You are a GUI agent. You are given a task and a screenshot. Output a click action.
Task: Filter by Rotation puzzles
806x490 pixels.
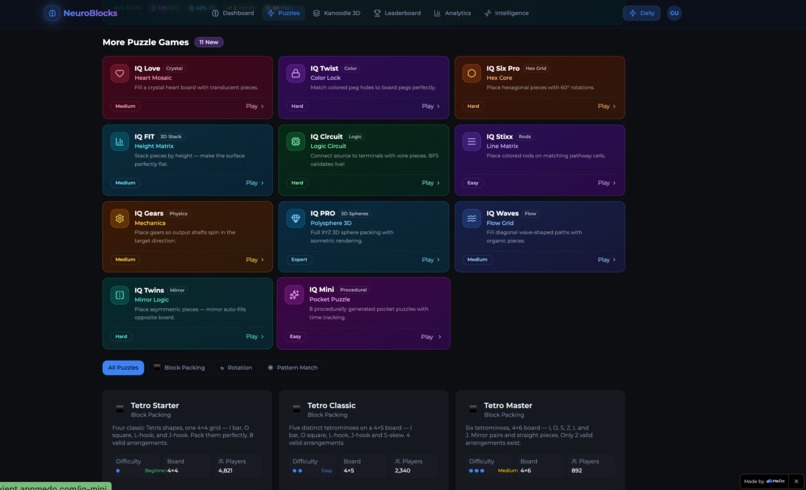click(236, 368)
